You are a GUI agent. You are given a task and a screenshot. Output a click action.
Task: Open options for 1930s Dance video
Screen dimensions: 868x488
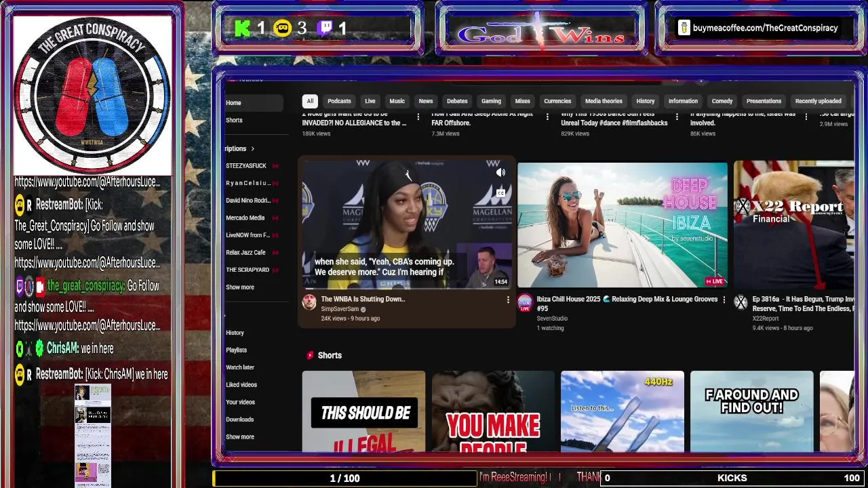pos(676,118)
